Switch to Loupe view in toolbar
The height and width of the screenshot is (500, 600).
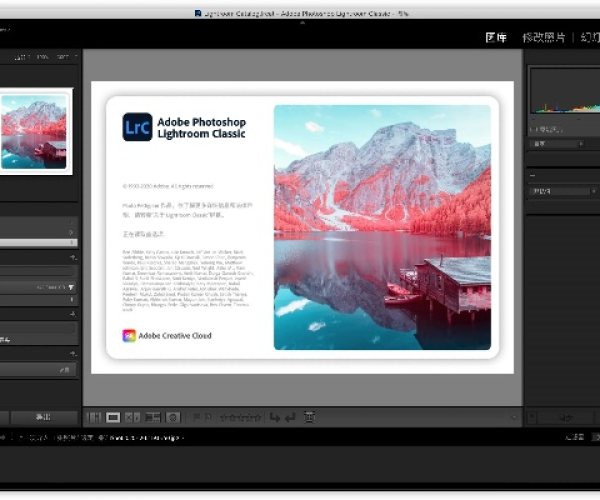pos(113,417)
